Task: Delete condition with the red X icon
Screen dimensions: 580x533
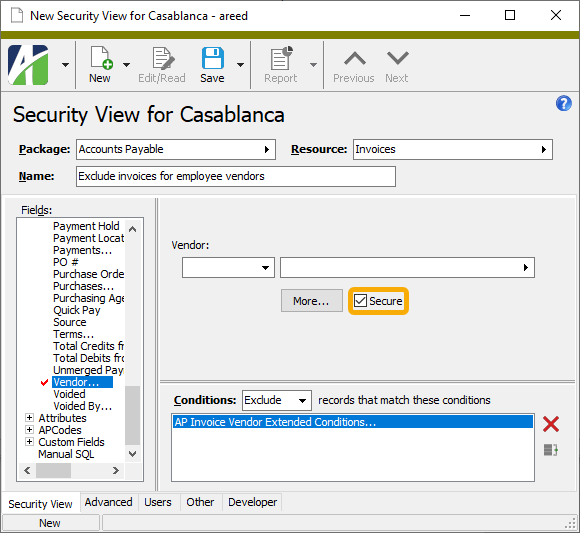Action: [x=551, y=424]
